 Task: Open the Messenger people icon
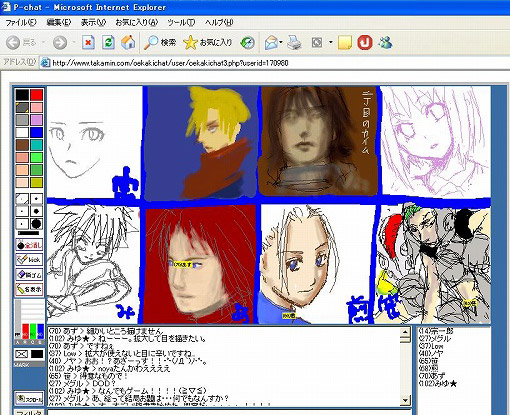coord(385,43)
